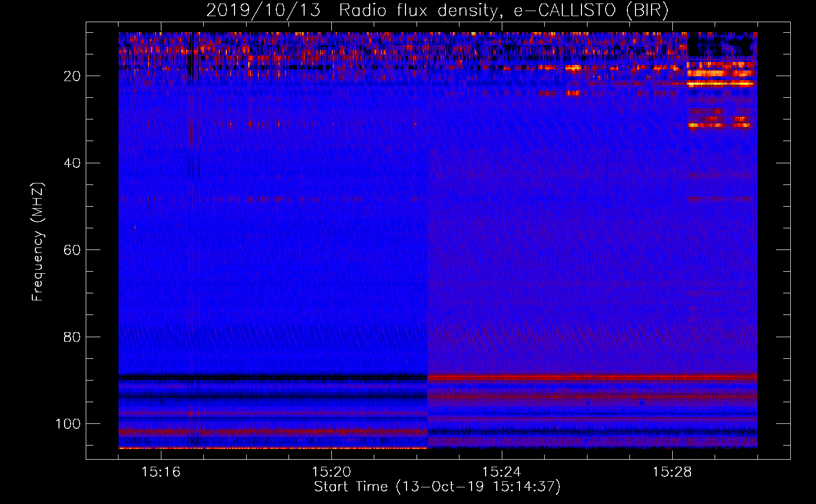The image size is (816, 504).
Task: Click the 100 frequency tick label
Action: pos(68,423)
